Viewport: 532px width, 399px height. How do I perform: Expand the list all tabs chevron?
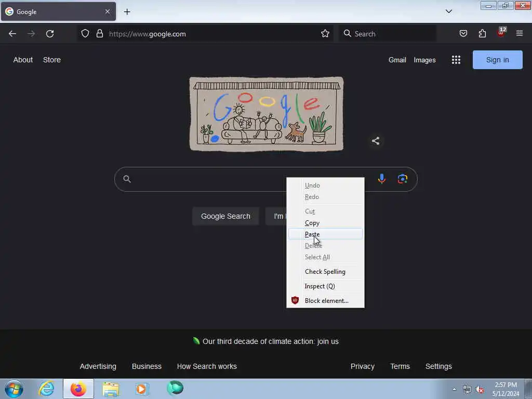point(448,11)
